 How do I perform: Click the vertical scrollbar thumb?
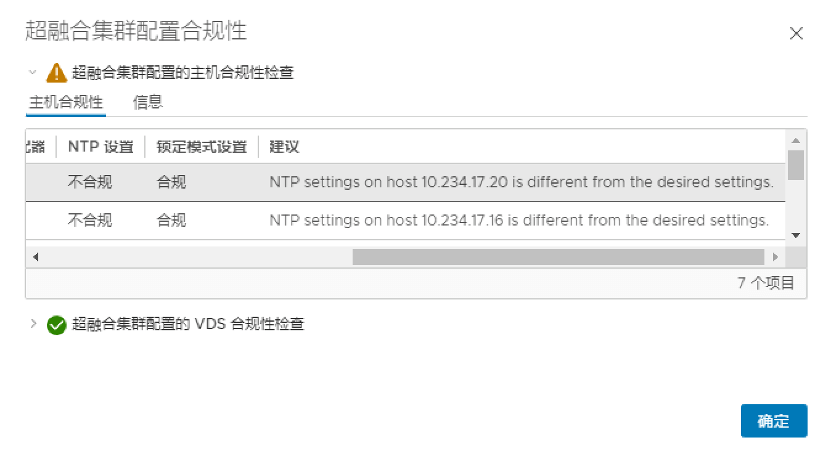(796, 165)
